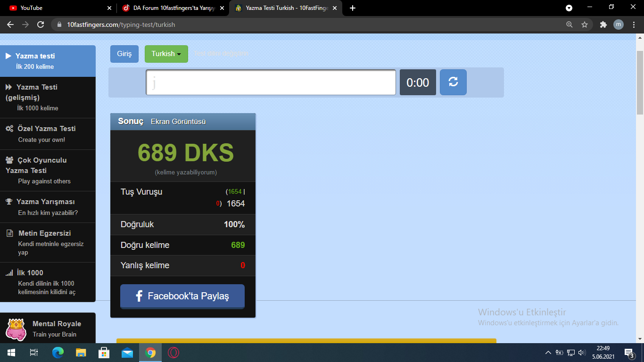Screen dimensions: 644x362
Task: Open the Chrome profile avatar
Action: coord(618,25)
